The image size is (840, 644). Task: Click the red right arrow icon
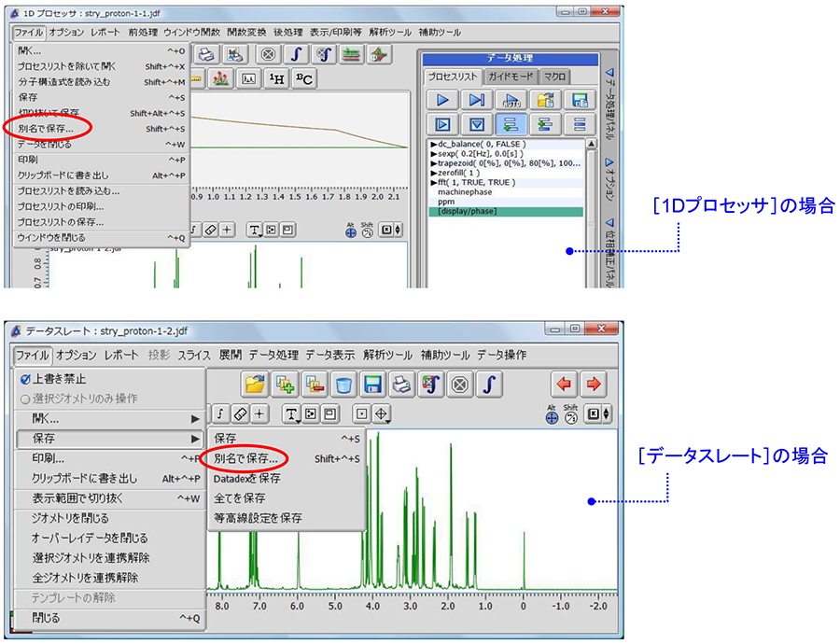coord(594,385)
